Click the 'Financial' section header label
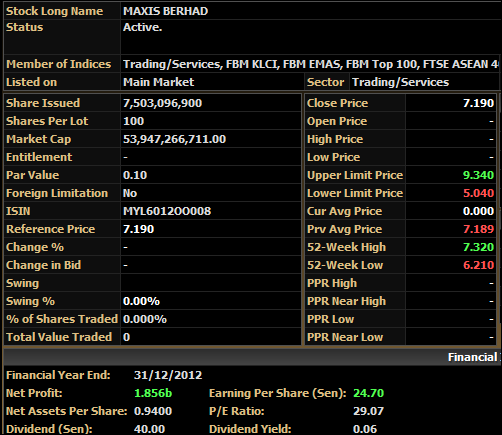The width and height of the screenshot is (502, 435). [473, 357]
